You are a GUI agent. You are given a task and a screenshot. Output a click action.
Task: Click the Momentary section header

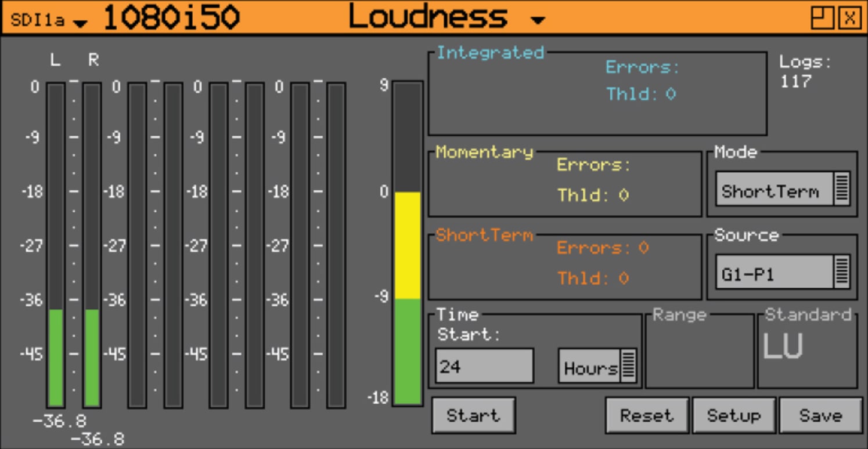484,152
